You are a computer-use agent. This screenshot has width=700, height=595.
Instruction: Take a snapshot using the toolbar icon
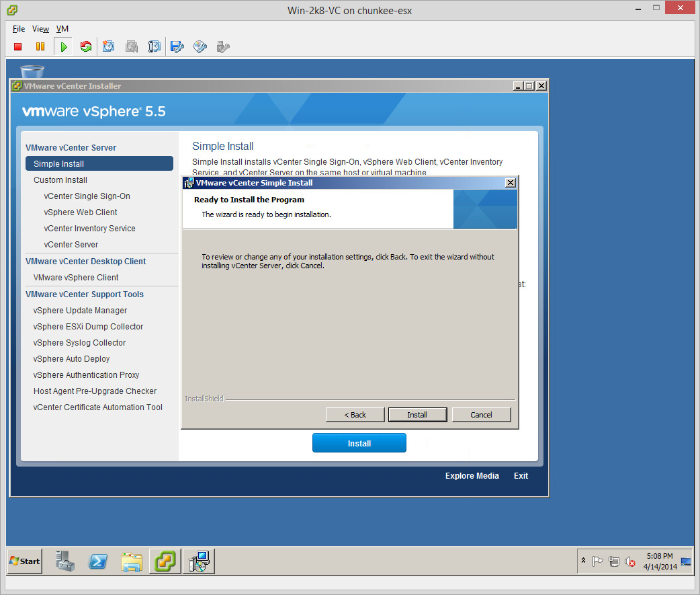[109, 46]
